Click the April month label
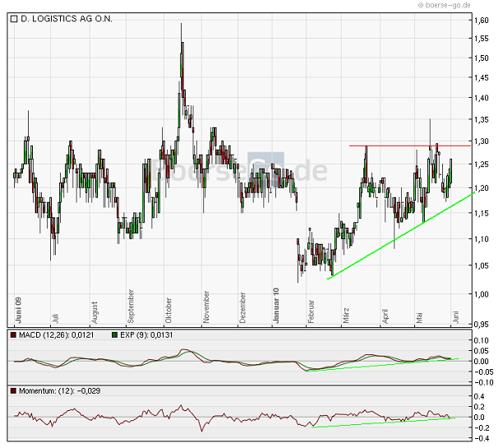The height and width of the screenshot is (448, 503). coord(385,316)
